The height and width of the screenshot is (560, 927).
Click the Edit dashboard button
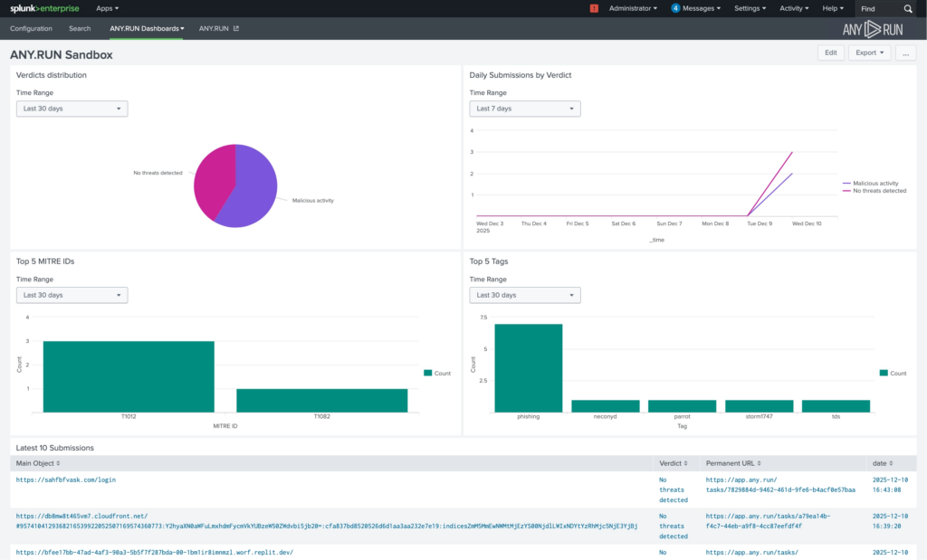pos(829,52)
